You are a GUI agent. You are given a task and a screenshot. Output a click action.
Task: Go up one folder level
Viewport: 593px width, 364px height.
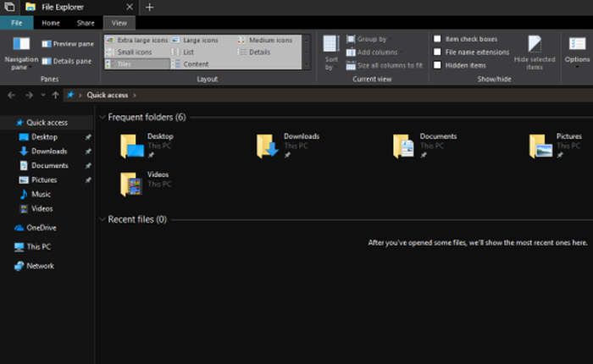click(56, 96)
